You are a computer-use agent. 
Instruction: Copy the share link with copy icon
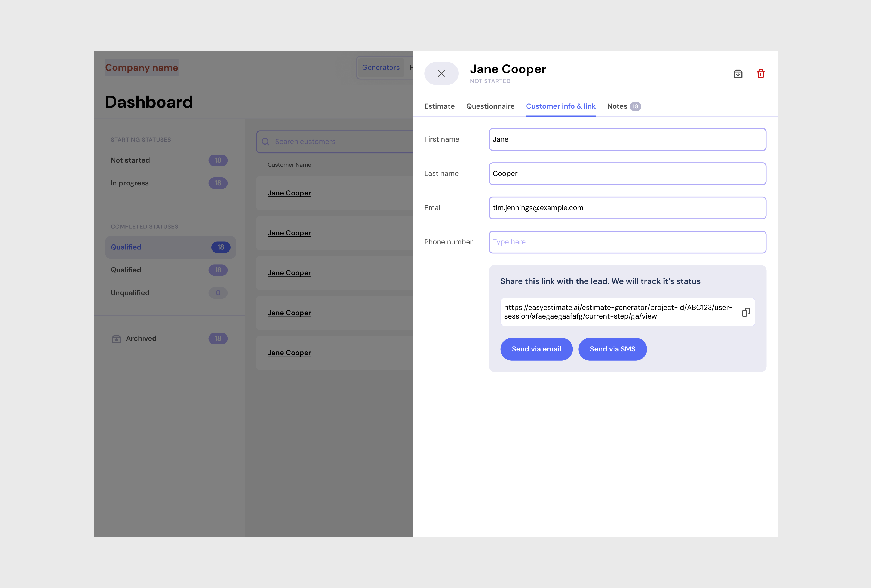pos(746,312)
